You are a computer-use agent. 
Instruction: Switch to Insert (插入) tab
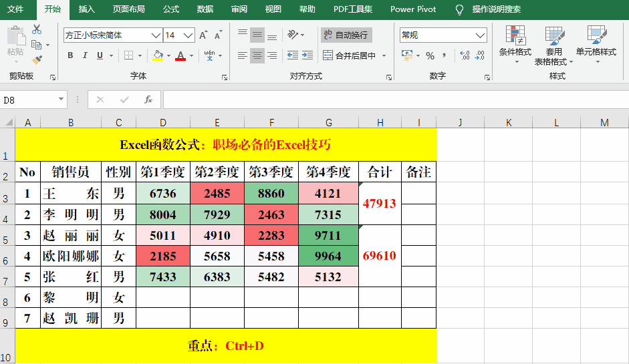coord(87,9)
